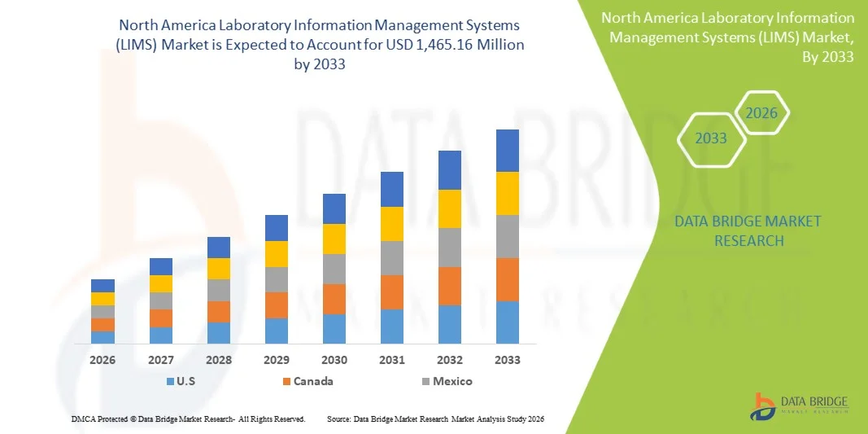Viewport: 868px width, 434px height.
Task: Click the chart title mentioning USD 1,465.16 Million
Action: [319, 46]
